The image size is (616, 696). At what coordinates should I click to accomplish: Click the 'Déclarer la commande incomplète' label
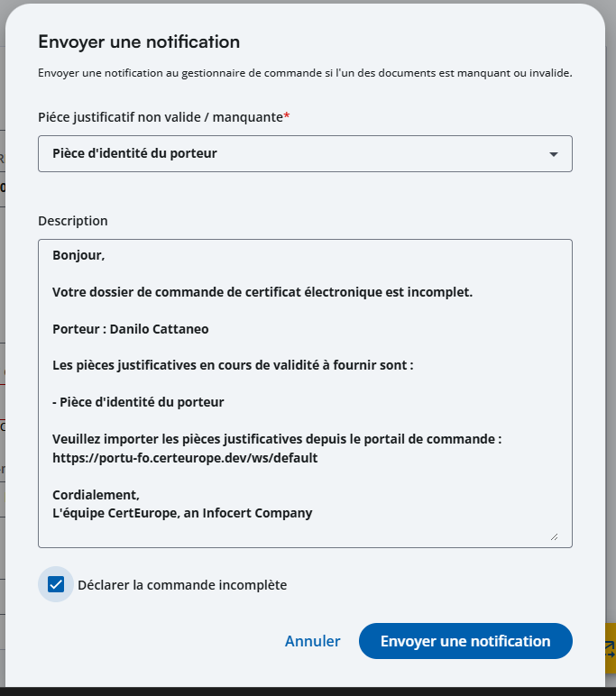click(x=182, y=585)
